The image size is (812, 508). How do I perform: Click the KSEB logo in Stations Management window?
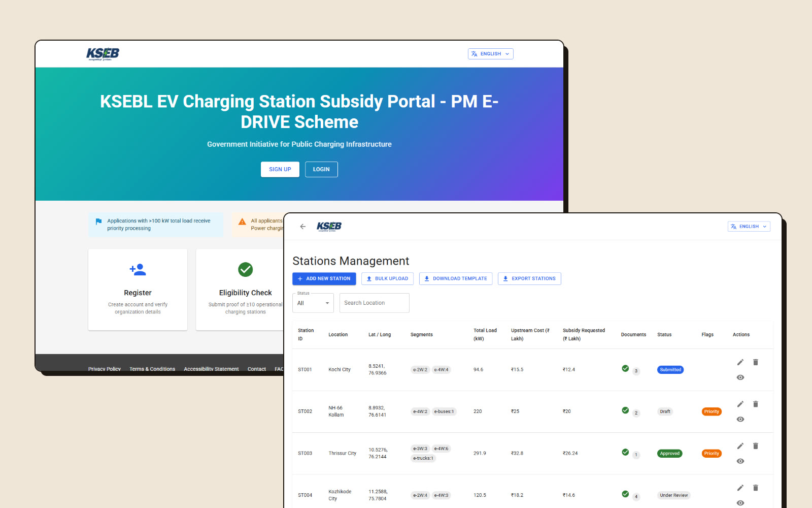(329, 227)
